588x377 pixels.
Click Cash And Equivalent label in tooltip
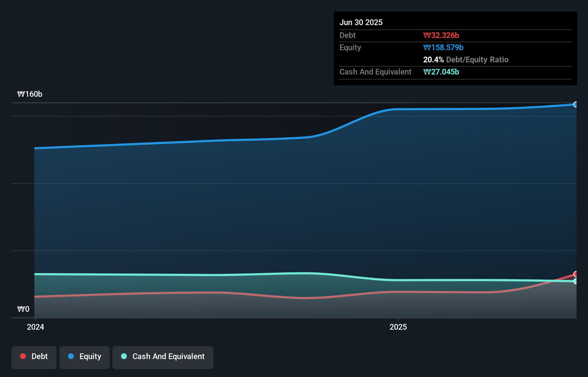[375, 72]
